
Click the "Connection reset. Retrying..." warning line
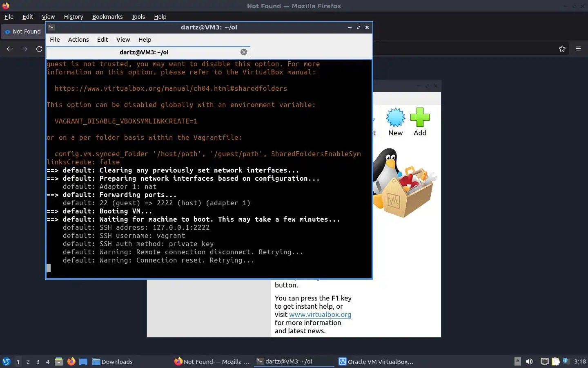pyautogui.click(x=158, y=260)
